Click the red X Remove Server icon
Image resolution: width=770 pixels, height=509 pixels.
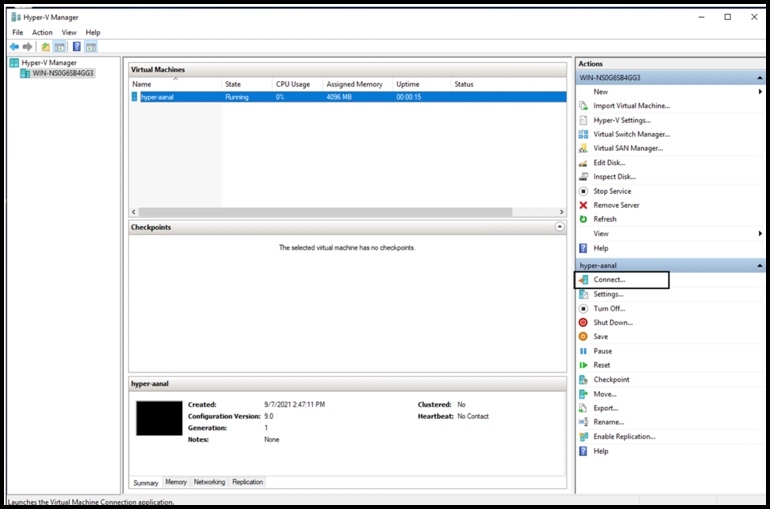click(x=583, y=205)
